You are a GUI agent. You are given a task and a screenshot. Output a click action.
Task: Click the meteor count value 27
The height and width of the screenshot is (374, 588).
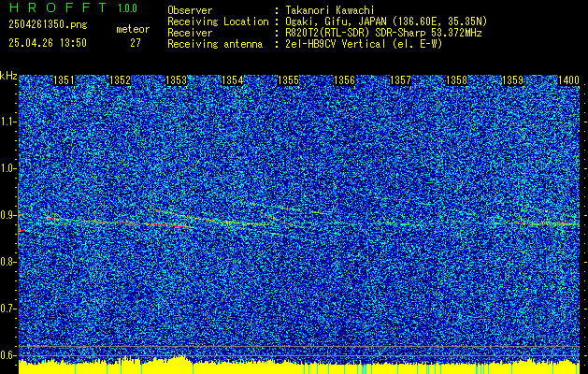point(136,43)
